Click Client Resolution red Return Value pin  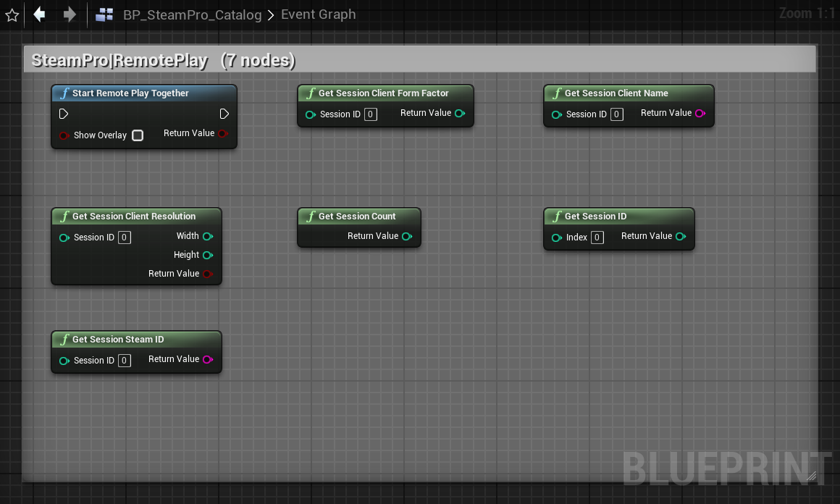click(x=208, y=274)
